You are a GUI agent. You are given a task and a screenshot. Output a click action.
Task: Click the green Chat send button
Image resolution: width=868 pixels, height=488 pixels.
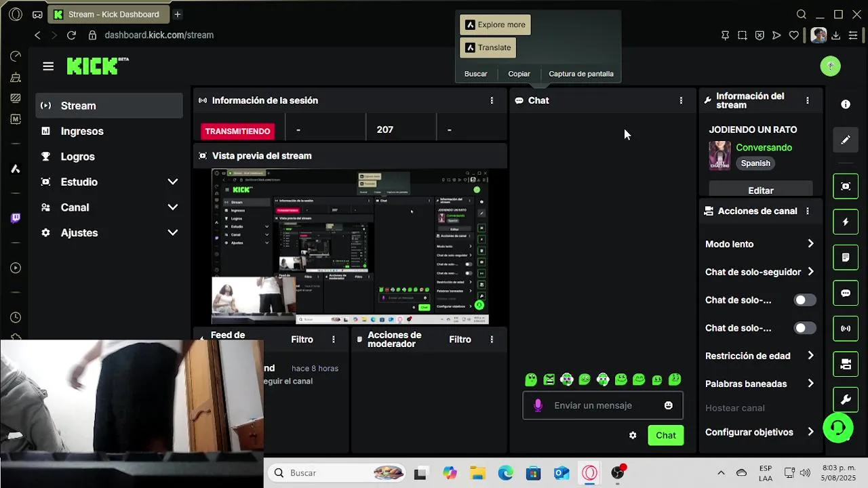tap(666, 435)
